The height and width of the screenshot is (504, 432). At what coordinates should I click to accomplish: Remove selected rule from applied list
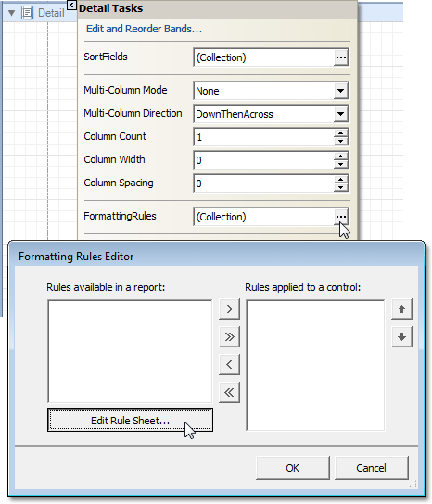229,364
